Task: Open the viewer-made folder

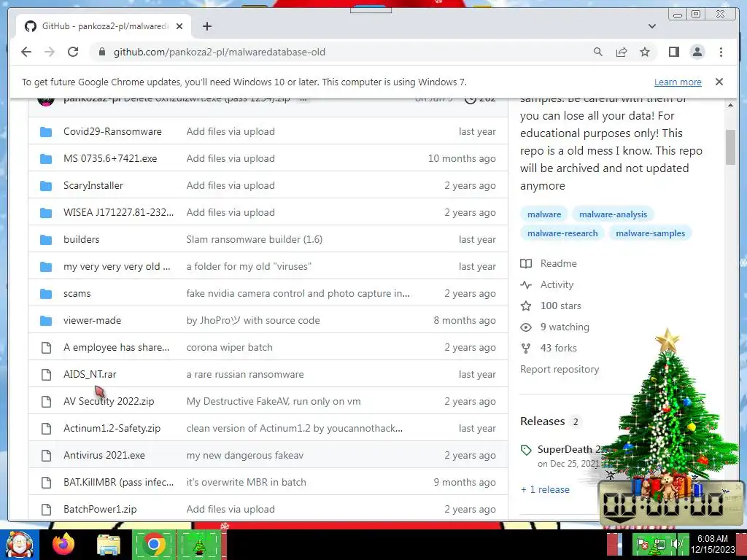Action: click(x=92, y=321)
